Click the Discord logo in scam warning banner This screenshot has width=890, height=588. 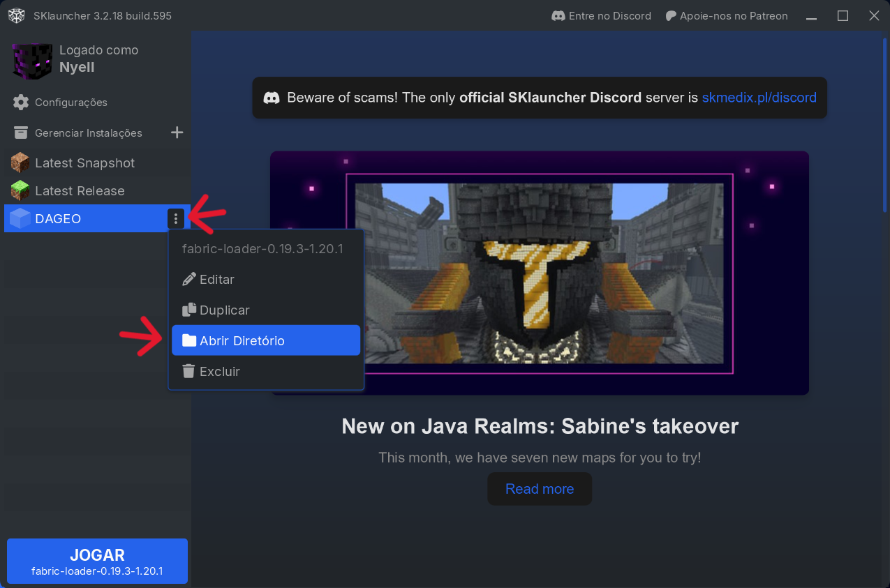tap(272, 98)
